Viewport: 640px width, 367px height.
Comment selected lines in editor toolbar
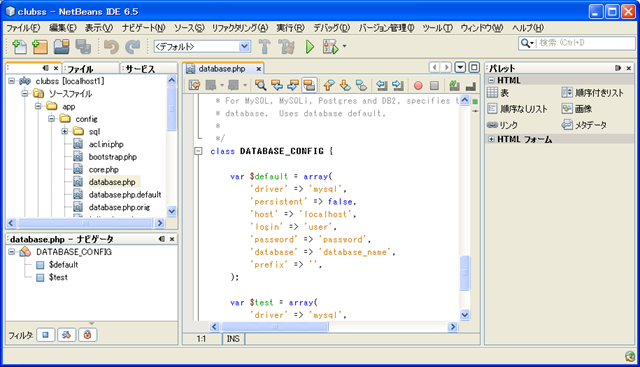[x=454, y=85]
